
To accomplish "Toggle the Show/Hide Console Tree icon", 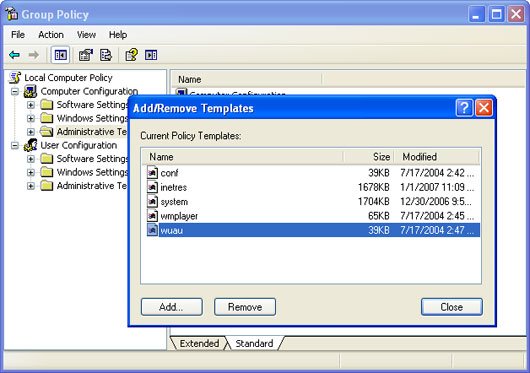I will pyautogui.click(x=61, y=55).
